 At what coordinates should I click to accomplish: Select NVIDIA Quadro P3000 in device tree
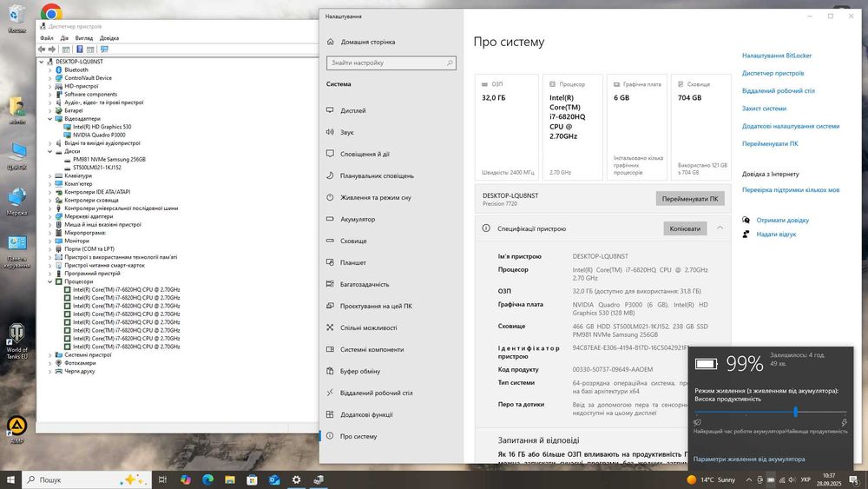[99, 135]
